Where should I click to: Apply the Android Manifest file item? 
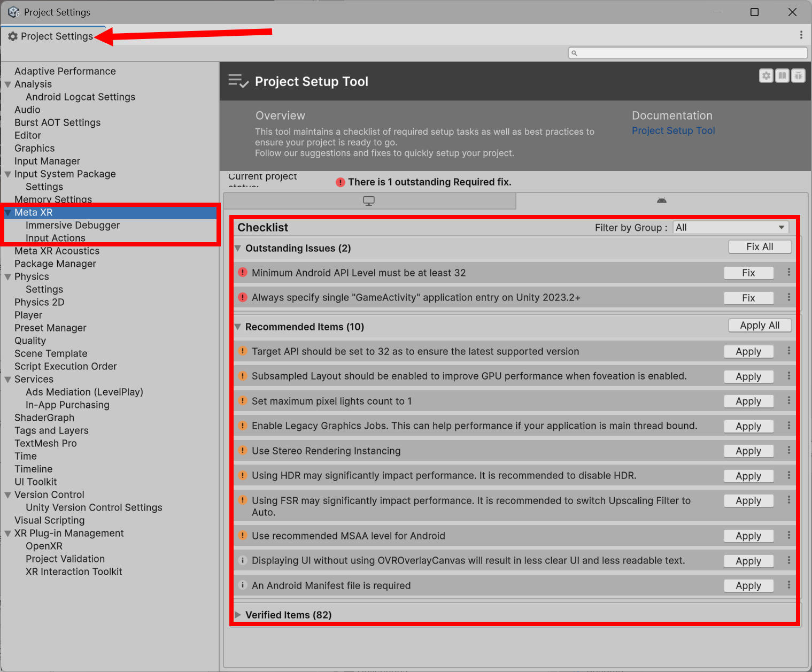coord(748,585)
